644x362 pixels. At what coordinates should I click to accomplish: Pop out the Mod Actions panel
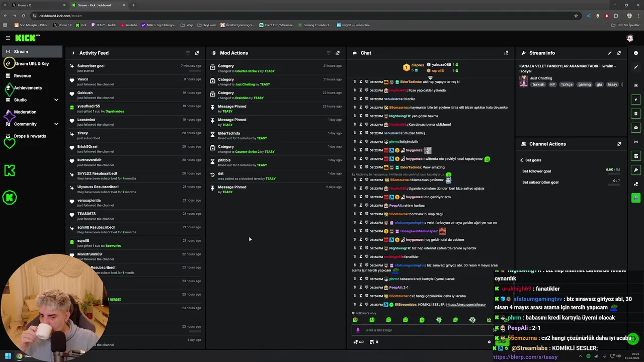coord(338,53)
